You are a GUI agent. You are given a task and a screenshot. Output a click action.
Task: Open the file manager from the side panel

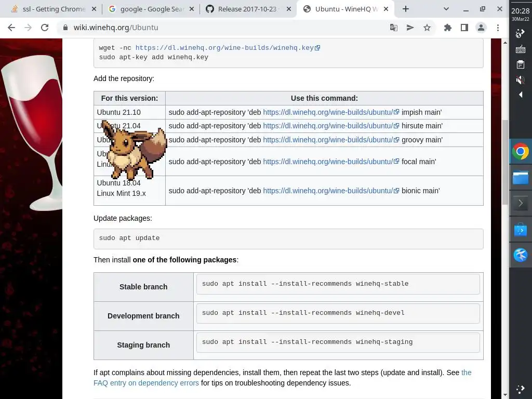[520, 178]
